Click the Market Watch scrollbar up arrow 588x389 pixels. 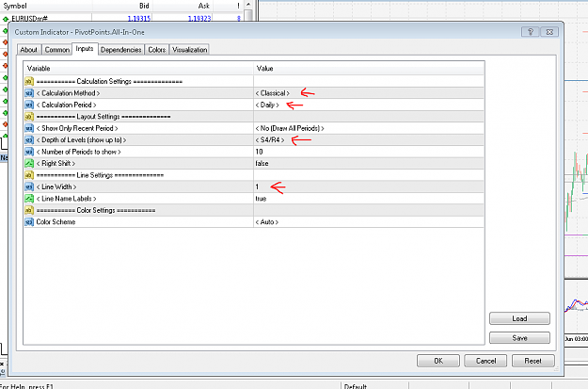pyautogui.click(x=248, y=5)
